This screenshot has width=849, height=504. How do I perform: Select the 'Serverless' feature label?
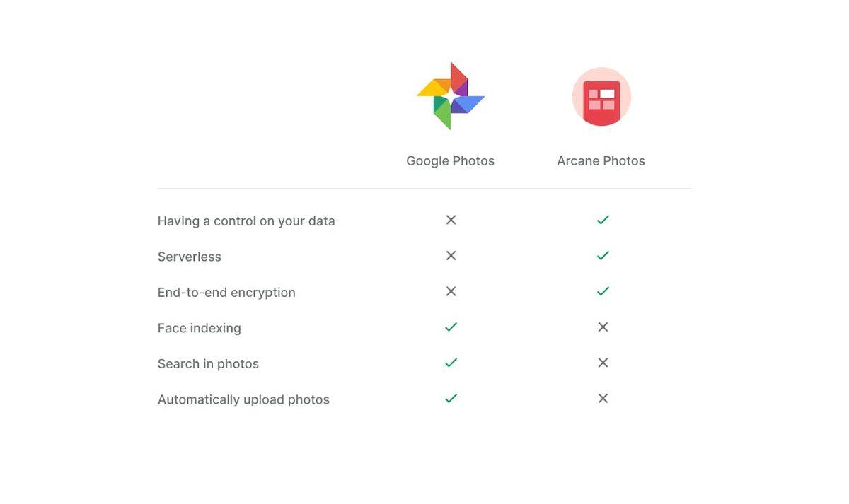coord(190,257)
